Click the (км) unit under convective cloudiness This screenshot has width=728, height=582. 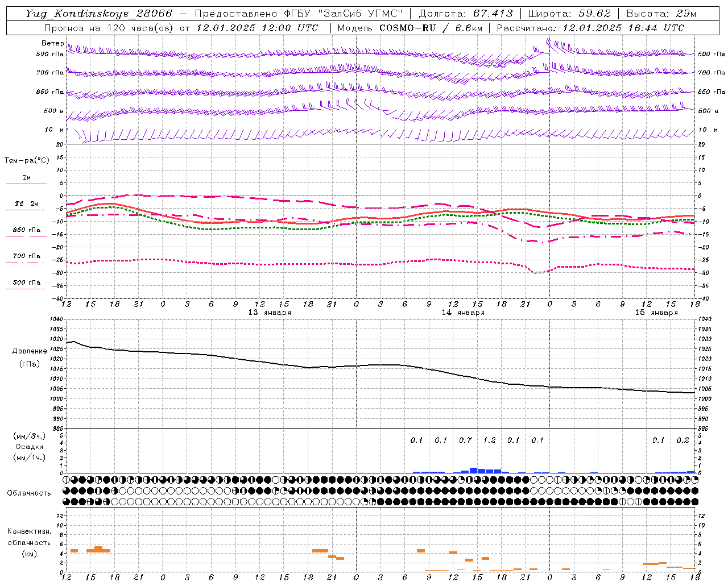point(30,554)
